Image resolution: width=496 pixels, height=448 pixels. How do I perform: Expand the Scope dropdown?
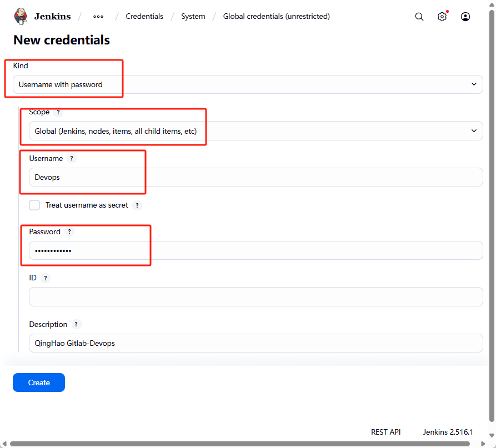click(x=255, y=131)
